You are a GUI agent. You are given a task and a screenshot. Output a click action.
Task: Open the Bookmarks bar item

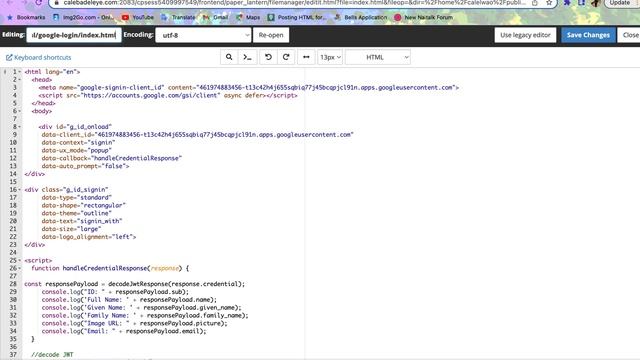pyautogui.click(x=26, y=18)
